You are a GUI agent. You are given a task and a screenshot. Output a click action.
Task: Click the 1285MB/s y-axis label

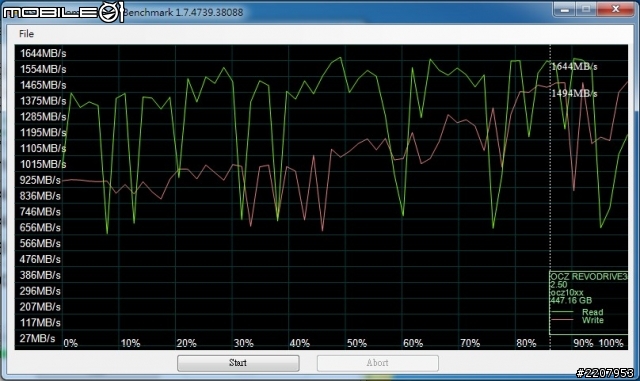43,117
